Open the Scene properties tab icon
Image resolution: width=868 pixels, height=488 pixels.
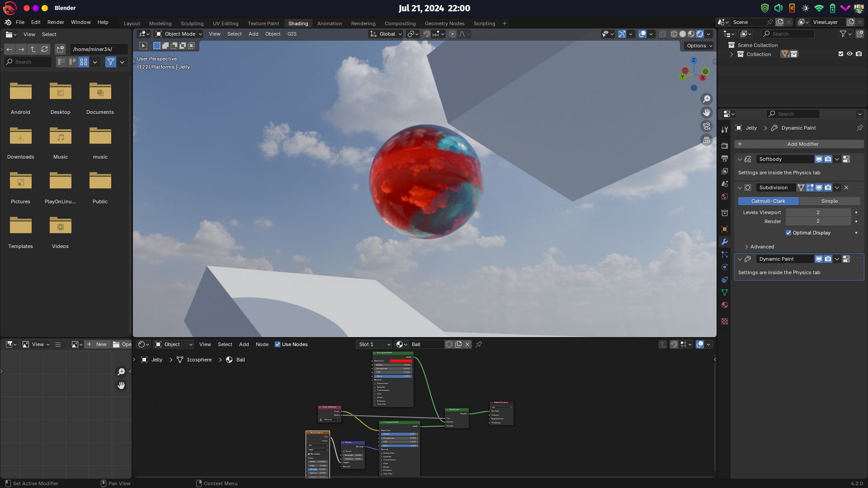click(x=725, y=184)
